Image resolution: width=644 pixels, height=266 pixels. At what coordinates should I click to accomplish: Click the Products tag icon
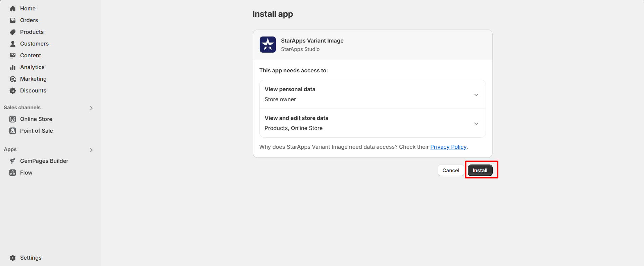(x=12, y=32)
